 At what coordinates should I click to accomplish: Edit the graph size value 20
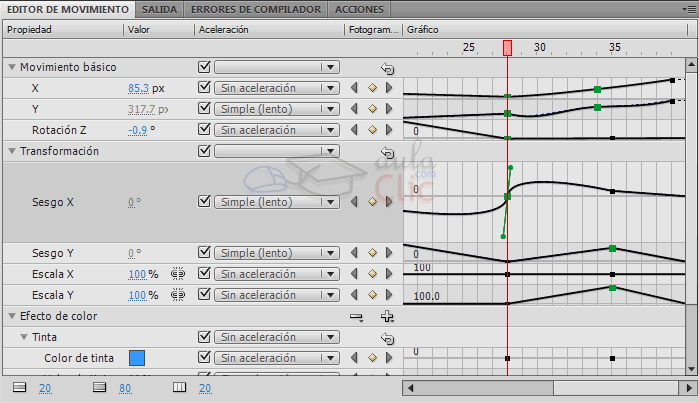click(x=45, y=388)
